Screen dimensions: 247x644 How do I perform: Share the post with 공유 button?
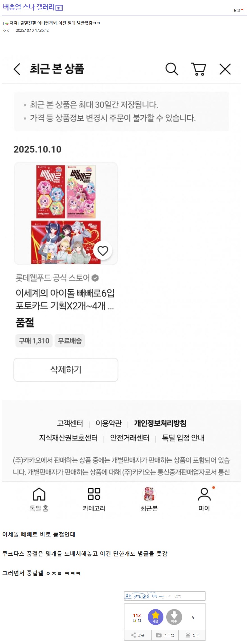coord(138,635)
